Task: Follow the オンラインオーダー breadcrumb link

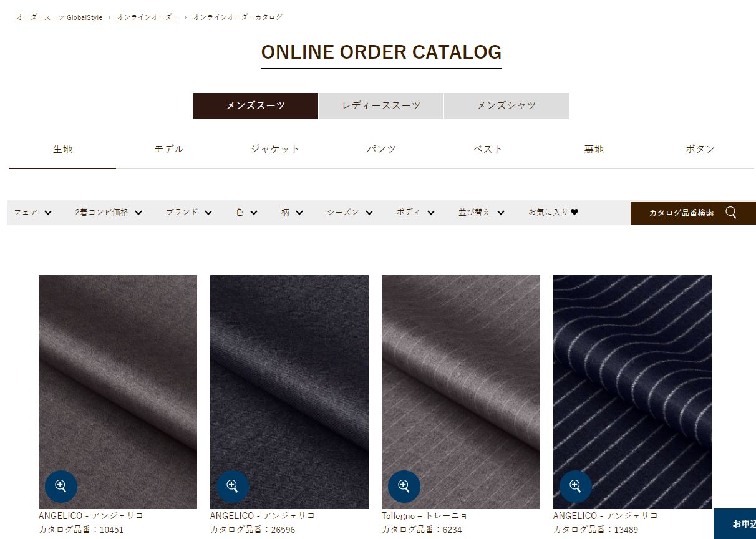Action: (x=148, y=17)
